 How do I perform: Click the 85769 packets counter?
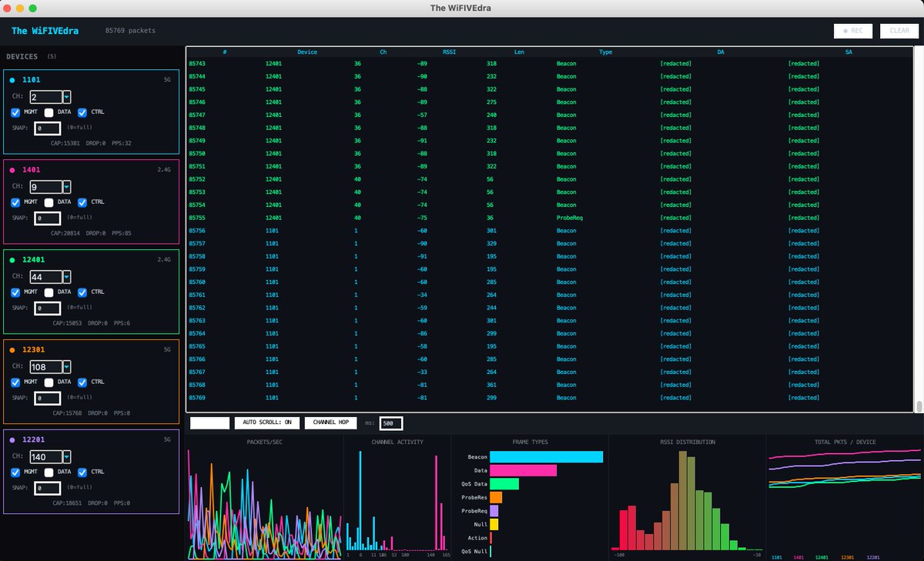130,31
